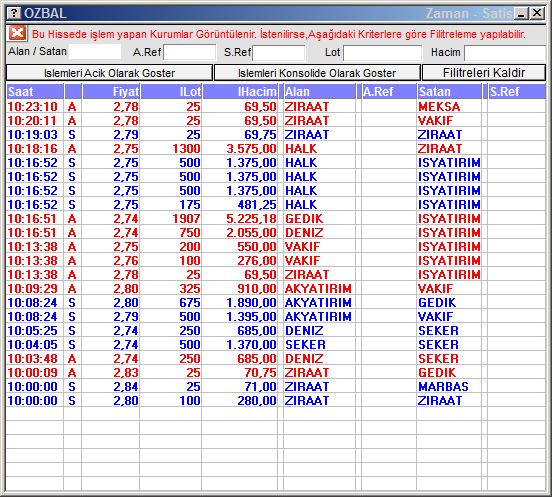Image resolution: width=552 pixels, height=497 pixels.
Task: Click the 276,00 volume cell
Action: pyautogui.click(x=257, y=261)
